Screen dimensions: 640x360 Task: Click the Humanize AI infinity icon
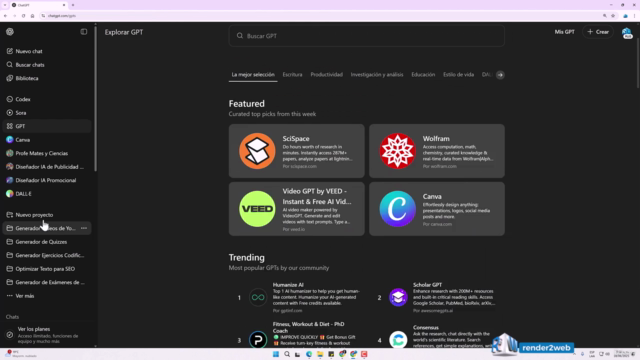(258, 298)
